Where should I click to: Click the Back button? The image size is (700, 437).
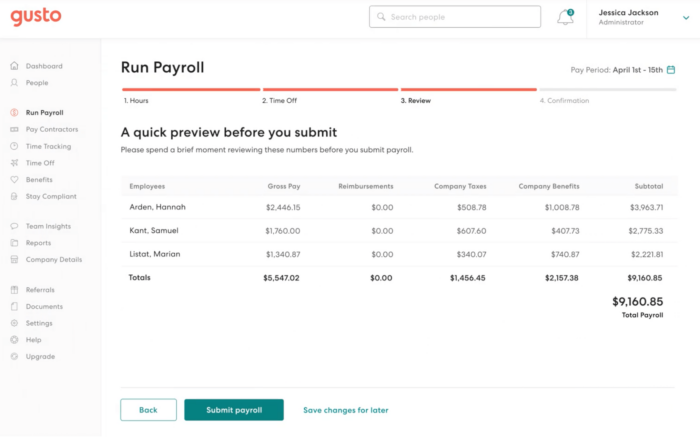click(148, 410)
